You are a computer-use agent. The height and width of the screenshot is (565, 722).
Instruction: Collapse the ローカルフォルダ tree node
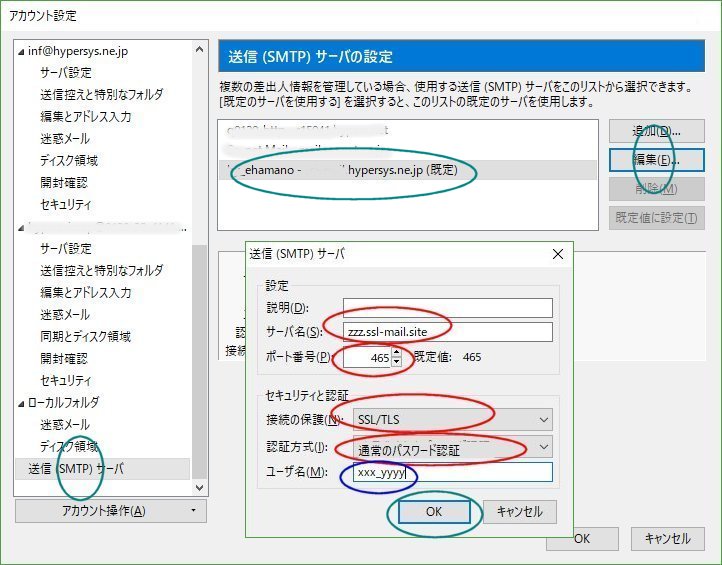(22, 403)
